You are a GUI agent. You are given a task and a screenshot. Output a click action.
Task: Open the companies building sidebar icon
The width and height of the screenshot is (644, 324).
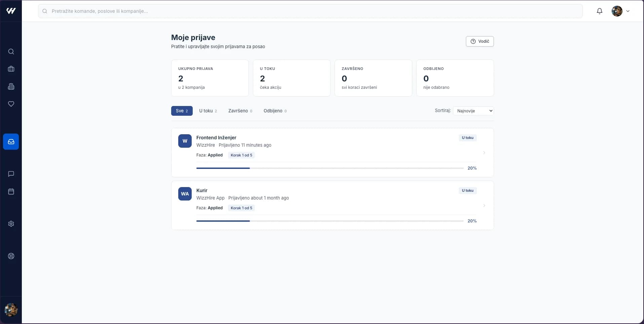click(x=11, y=86)
